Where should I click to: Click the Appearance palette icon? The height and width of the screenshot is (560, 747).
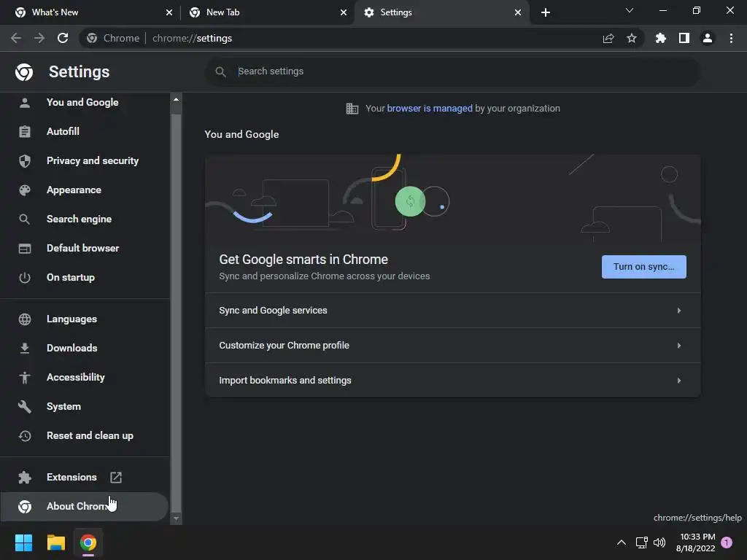(x=25, y=190)
